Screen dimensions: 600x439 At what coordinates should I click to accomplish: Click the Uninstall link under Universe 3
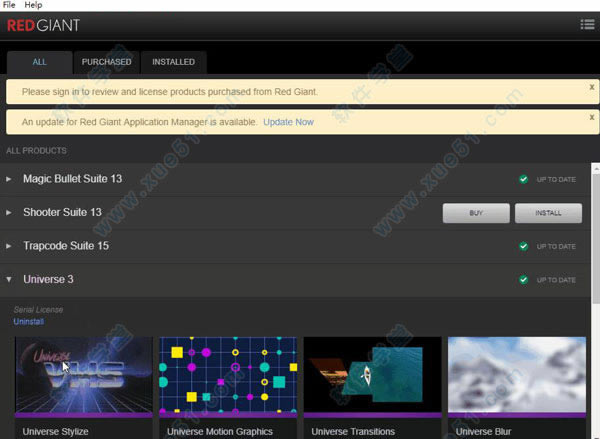click(29, 321)
